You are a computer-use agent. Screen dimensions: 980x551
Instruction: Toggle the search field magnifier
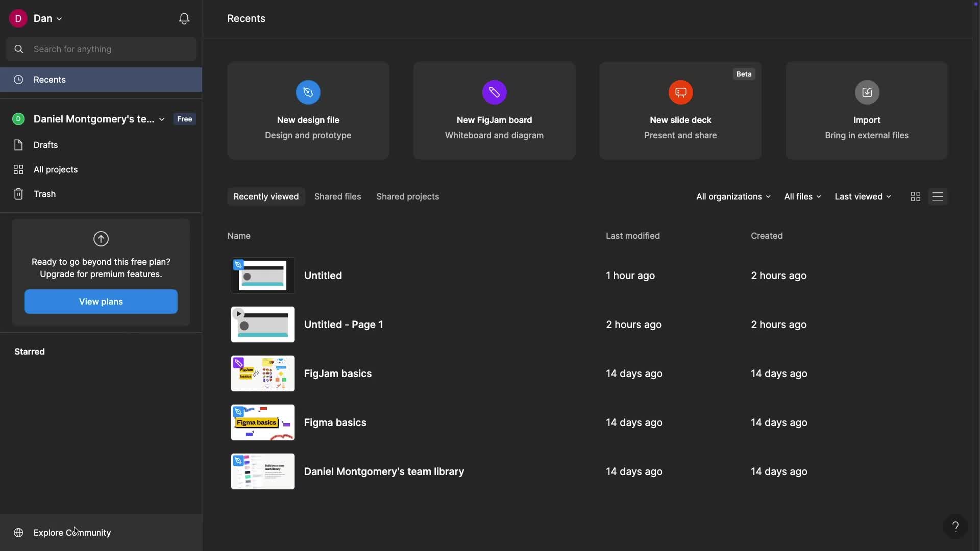click(19, 49)
